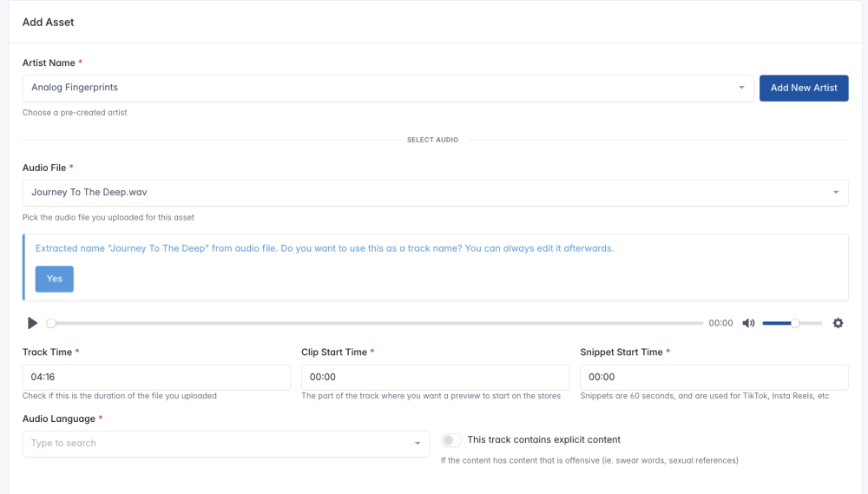The height and width of the screenshot is (494, 868).
Task: Adjust the volume slider handle
Action: 795,323
